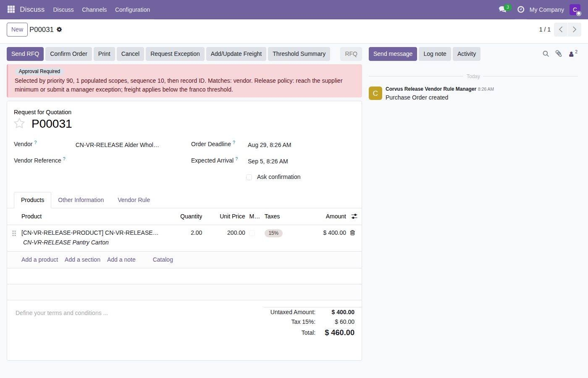Viewport: 588px width, 378px height.
Task: Open the Channels menu
Action: (x=94, y=9)
